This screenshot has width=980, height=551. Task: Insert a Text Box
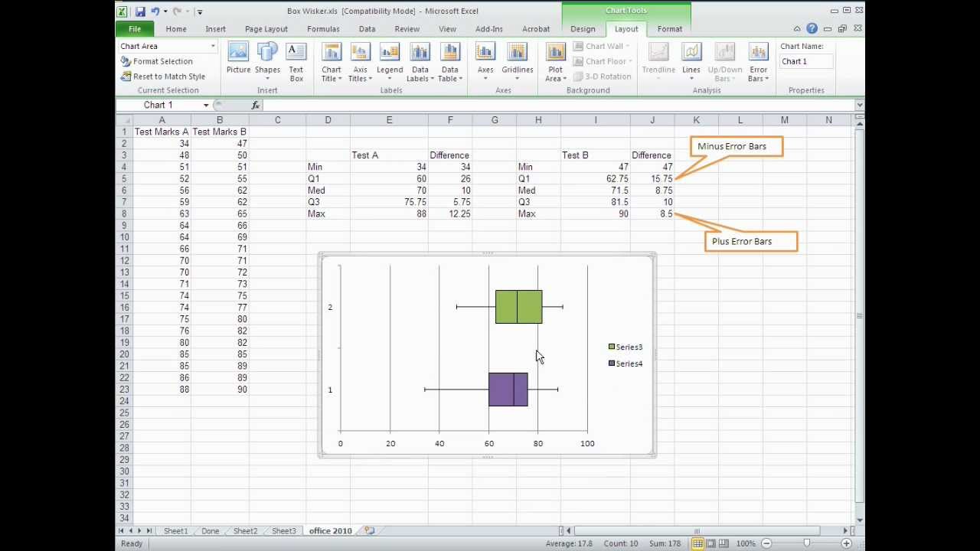296,61
